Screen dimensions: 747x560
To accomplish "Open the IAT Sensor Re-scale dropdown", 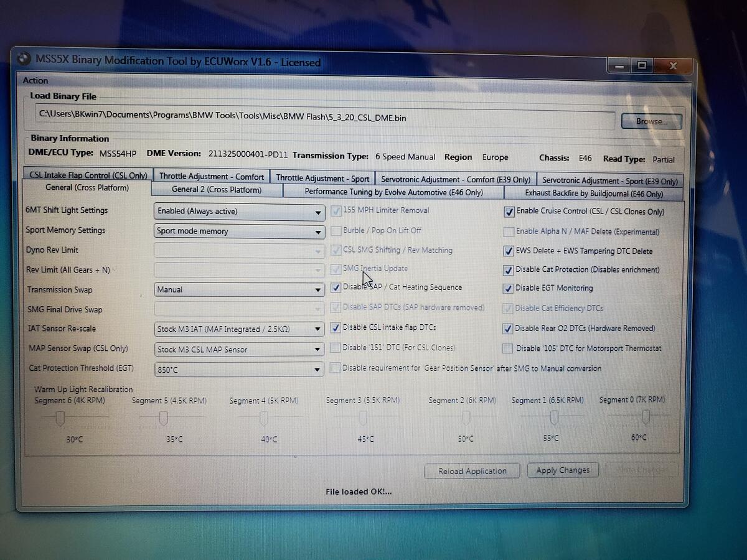I will point(239,329).
